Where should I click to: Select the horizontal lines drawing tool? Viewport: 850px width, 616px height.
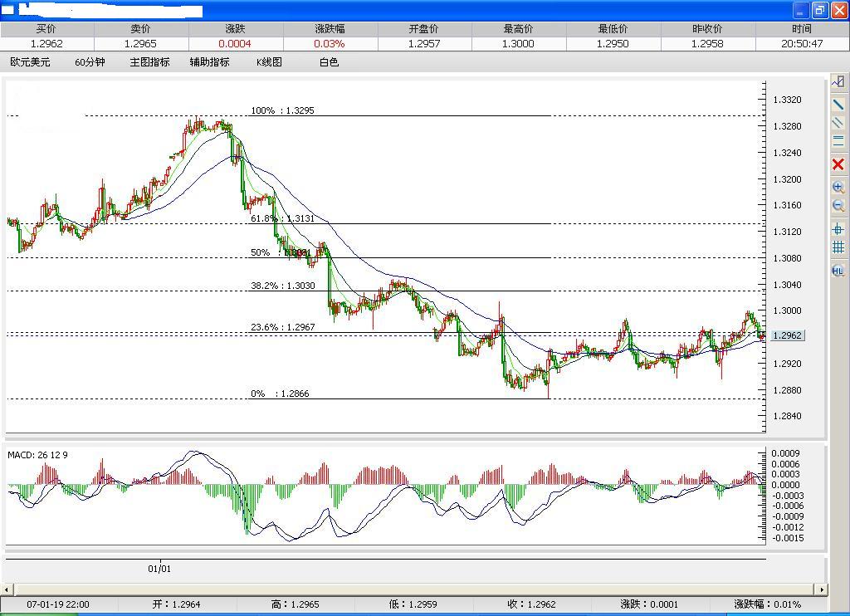pos(838,140)
